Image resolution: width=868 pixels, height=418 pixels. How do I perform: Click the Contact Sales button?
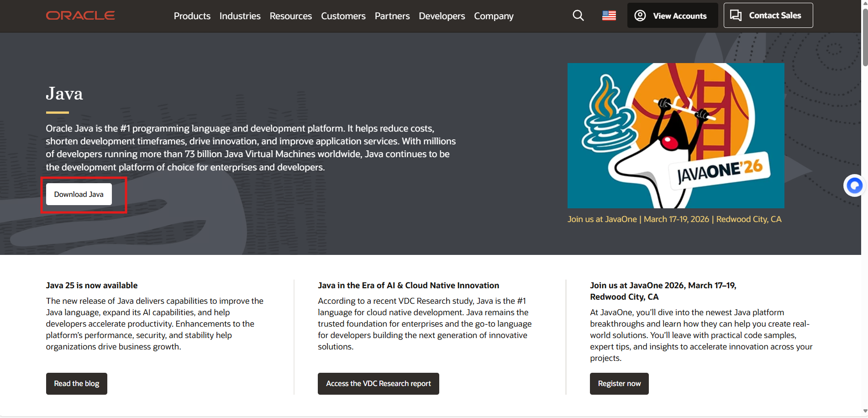click(768, 16)
